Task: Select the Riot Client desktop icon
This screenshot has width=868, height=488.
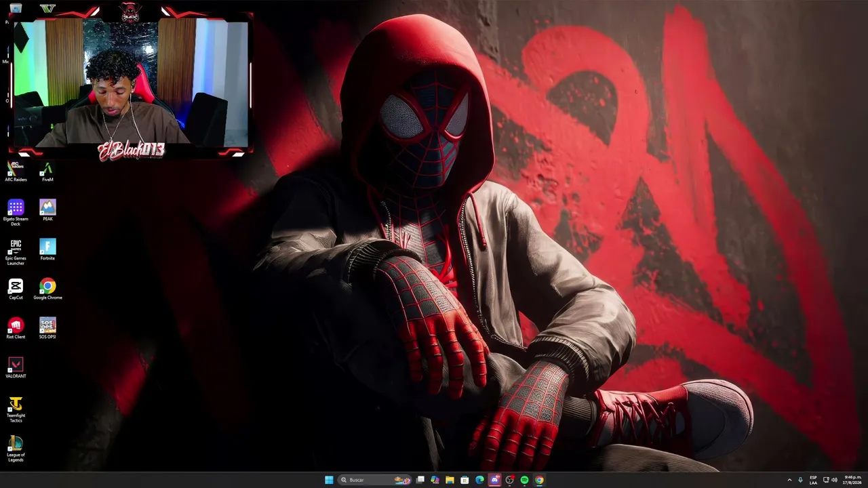Action: [x=16, y=328]
